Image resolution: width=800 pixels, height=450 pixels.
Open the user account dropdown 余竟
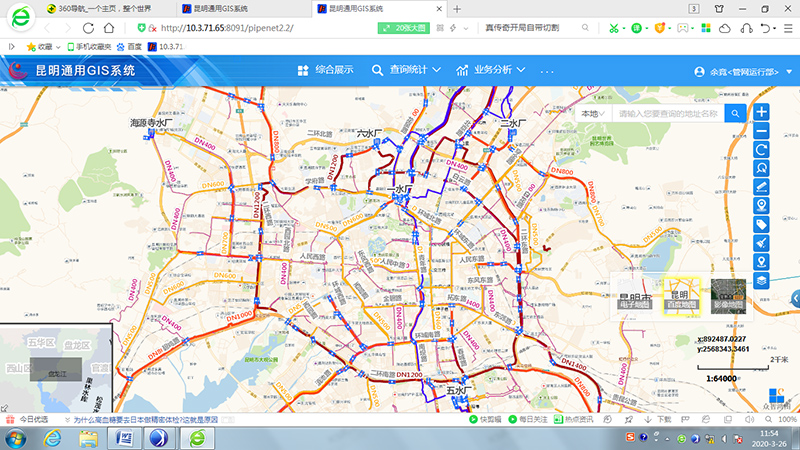[x=743, y=72]
